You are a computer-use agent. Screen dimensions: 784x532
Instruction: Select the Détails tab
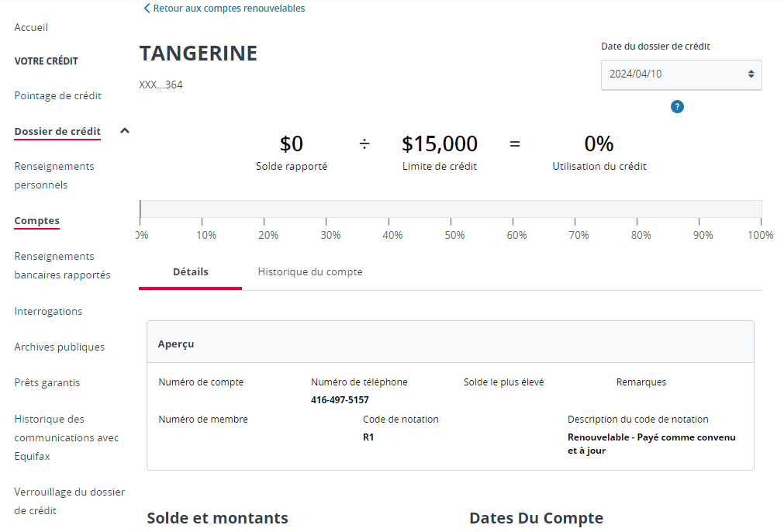pyautogui.click(x=190, y=272)
